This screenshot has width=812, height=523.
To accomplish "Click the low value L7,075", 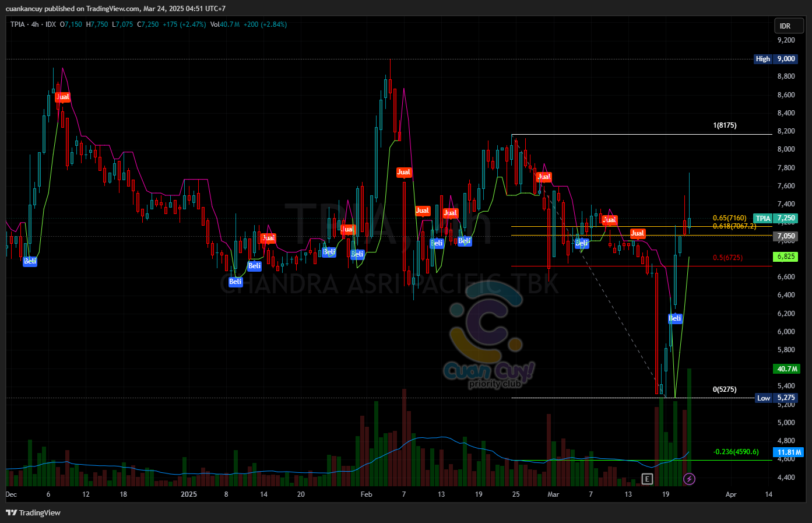I will tap(122, 24).
